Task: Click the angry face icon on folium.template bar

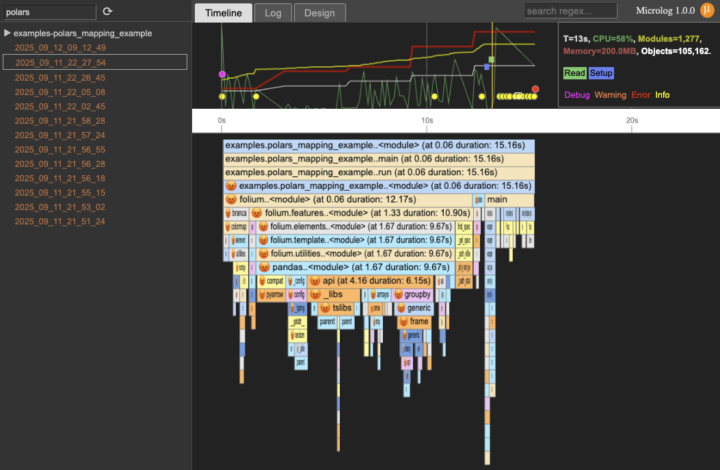Action: pyautogui.click(x=263, y=240)
